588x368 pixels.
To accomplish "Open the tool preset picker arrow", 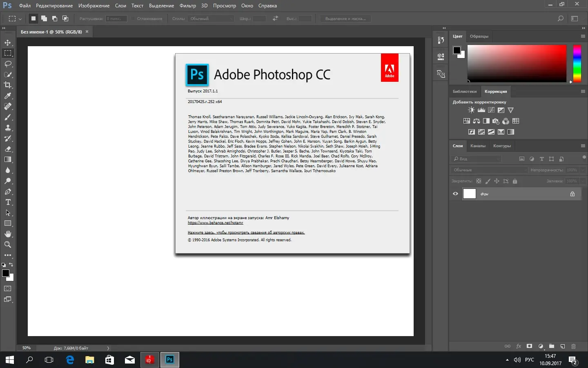I will click(x=20, y=19).
